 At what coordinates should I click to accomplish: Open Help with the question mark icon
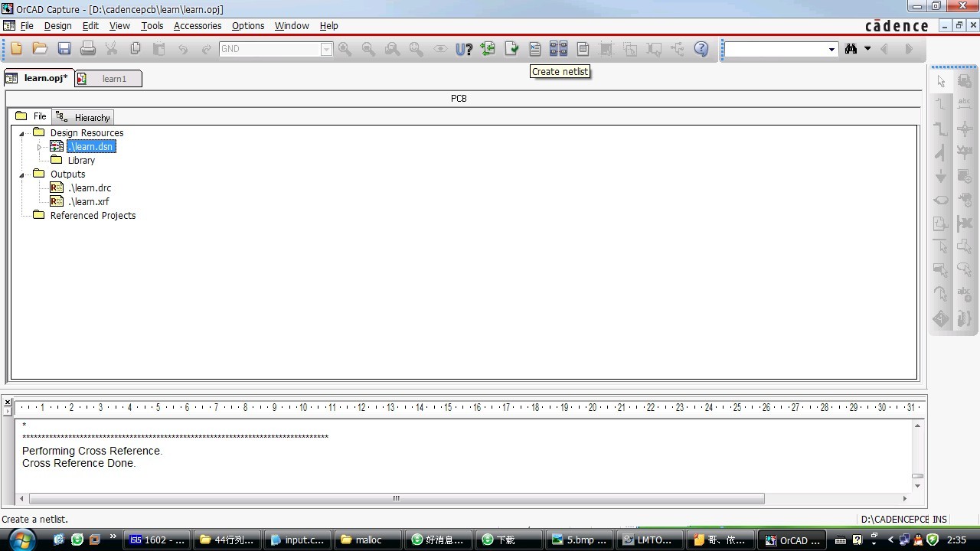tap(701, 49)
